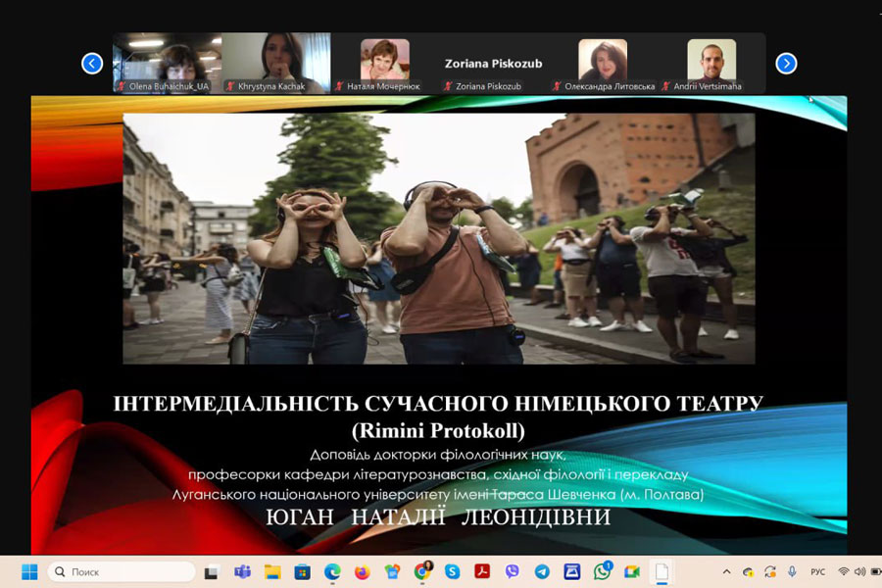This screenshot has height=588, width=882.
Task: Launch Firefox from the taskbar
Action: pos(363,572)
